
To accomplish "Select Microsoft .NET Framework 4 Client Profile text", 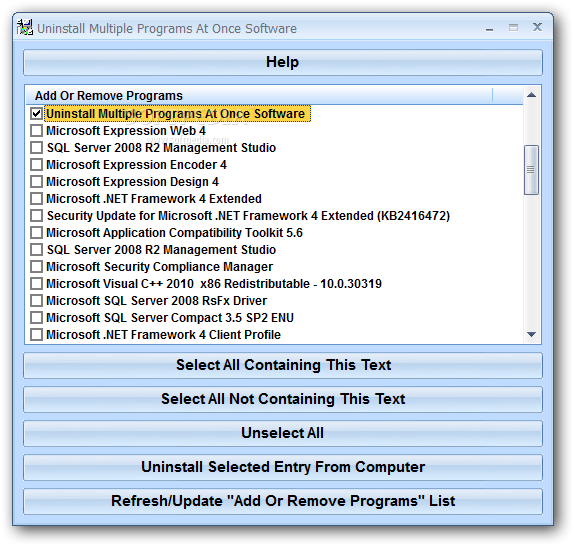I will tap(163, 334).
